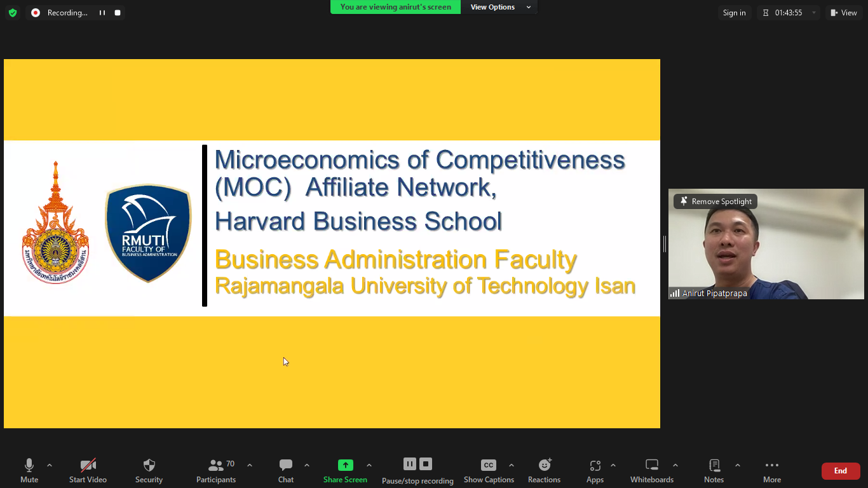Image resolution: width=868 pixels, height=488 pixels.
Task: Click the '(MOC) Affiliate Network,' slide text
Action: tap(356, 187)
